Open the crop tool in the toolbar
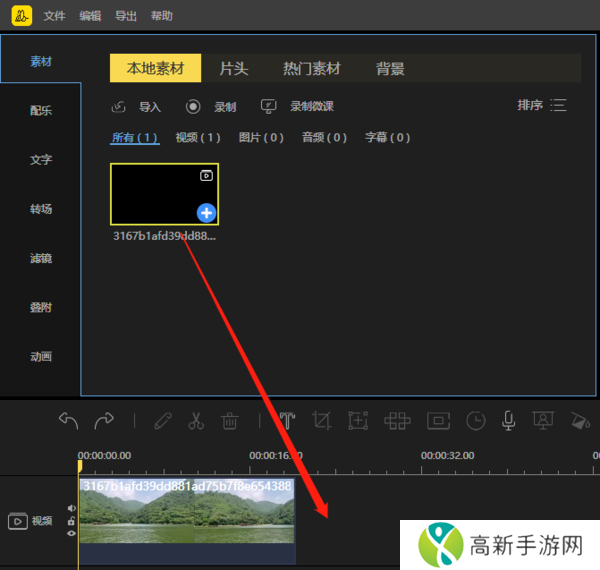 pos(321,421)
